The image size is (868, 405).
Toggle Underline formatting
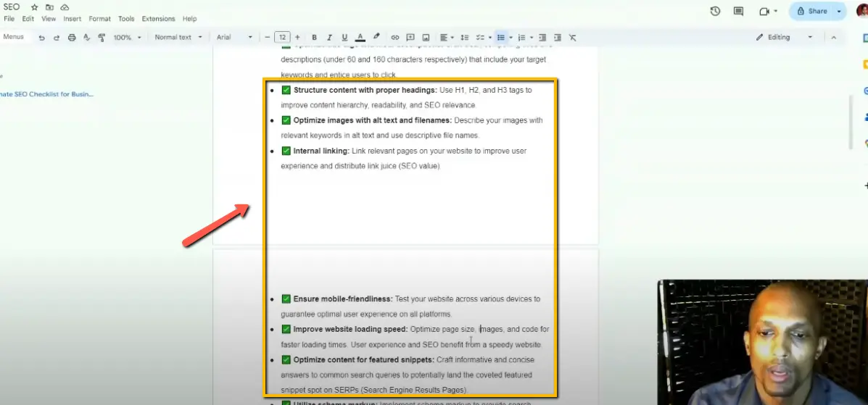tap(345, 38)
